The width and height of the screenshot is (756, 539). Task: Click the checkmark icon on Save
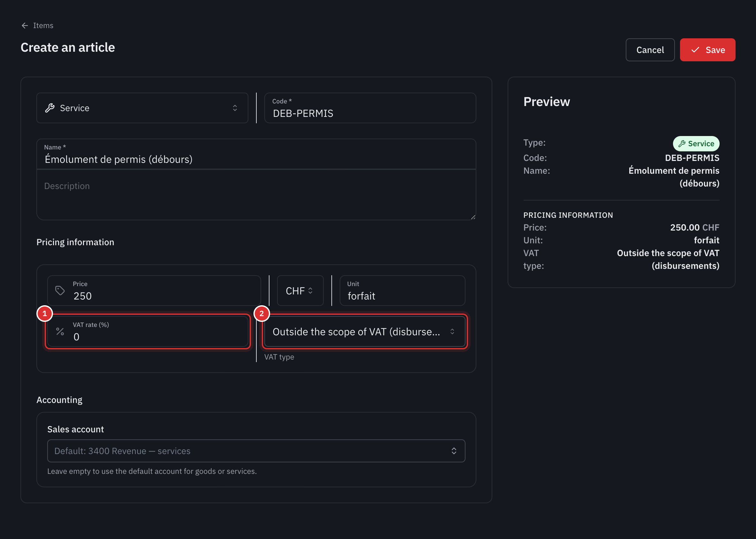click(x=695, y=50)
